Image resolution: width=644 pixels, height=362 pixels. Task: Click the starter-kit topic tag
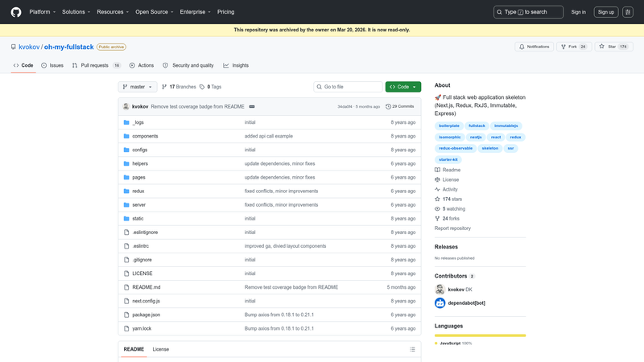448,159
